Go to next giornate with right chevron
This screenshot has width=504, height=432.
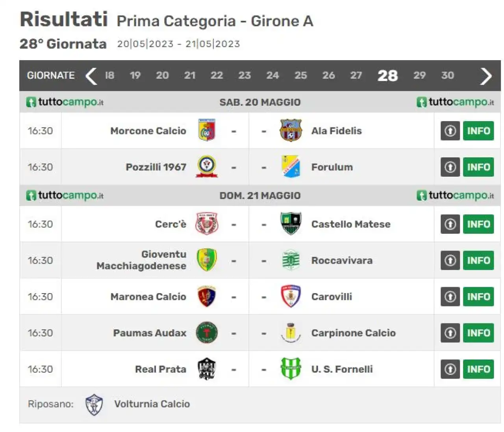[x=486, y=76]
